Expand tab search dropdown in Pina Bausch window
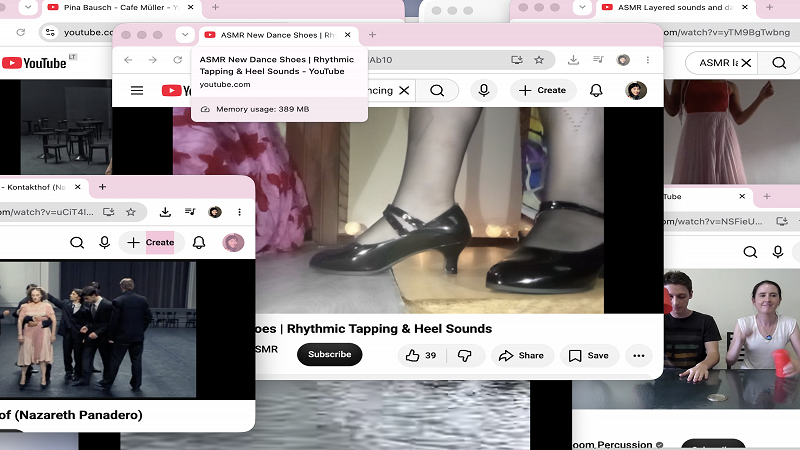Viewport: 800px width, 450px height. (28, 7)
